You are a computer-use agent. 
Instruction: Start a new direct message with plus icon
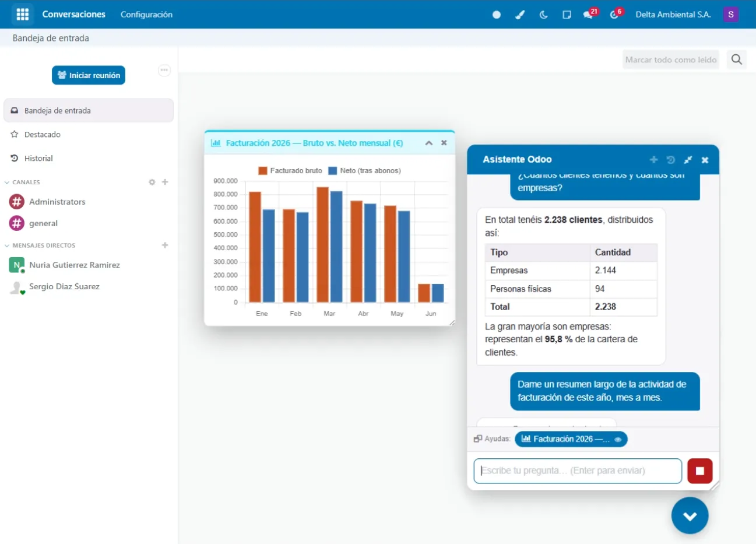click(x=165, y=245)
